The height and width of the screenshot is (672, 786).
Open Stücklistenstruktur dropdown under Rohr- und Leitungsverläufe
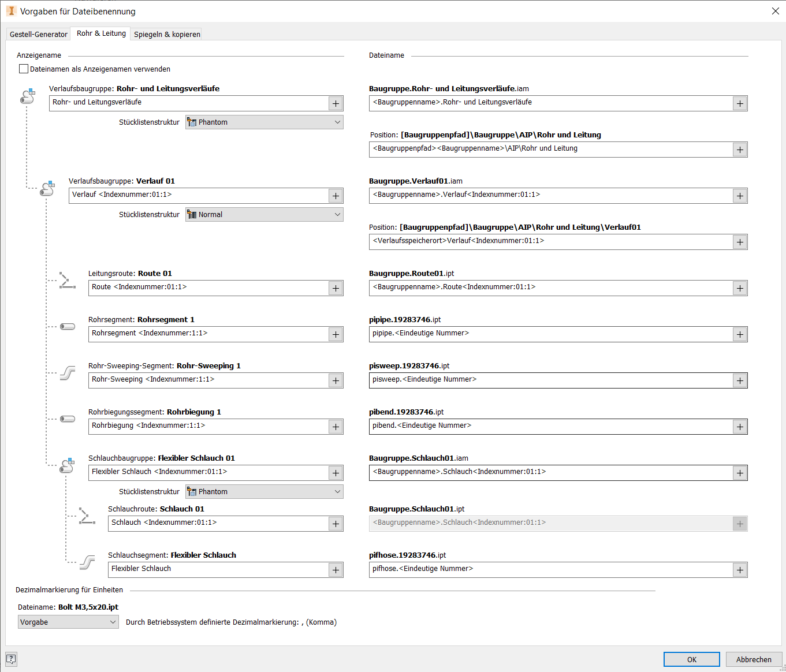[x=264, y=122]
